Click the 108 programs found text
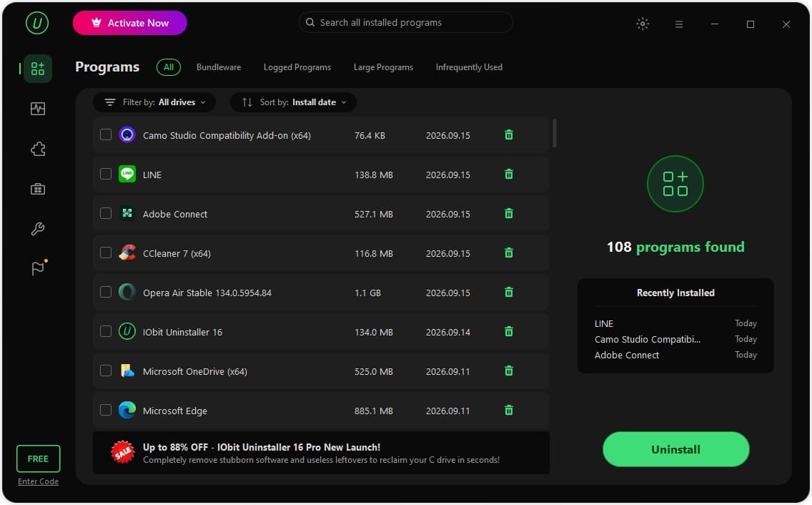Viewport: 812px width, 505px height. (675, 247)
